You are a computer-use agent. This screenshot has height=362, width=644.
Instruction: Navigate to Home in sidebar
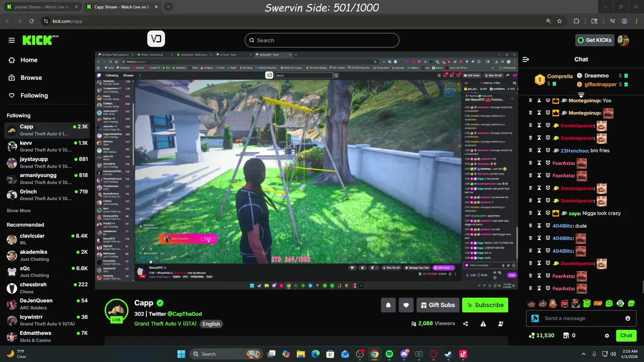pyautogui.click(x=23, y=60)
